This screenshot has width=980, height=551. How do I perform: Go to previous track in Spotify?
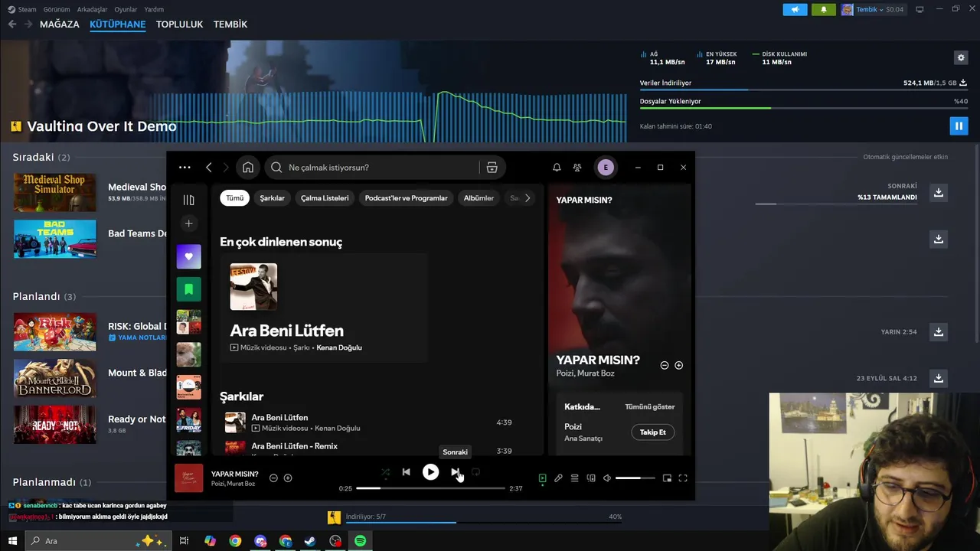tap(407, 472)
